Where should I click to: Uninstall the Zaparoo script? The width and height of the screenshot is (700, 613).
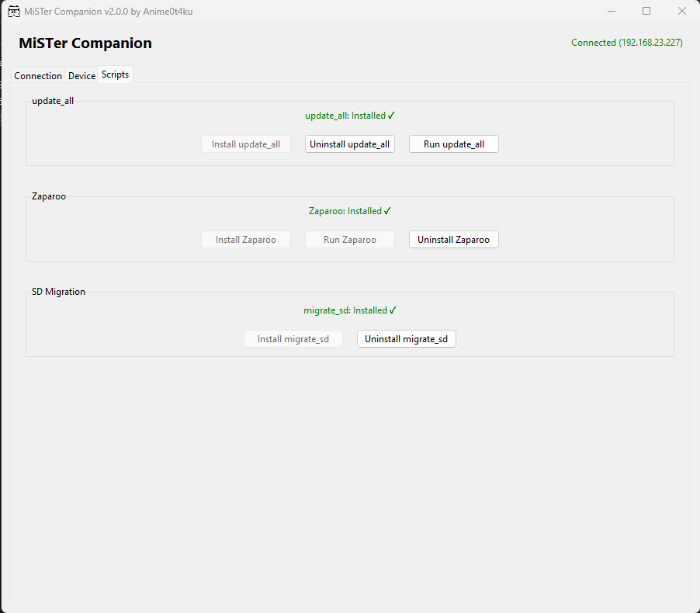453,240
